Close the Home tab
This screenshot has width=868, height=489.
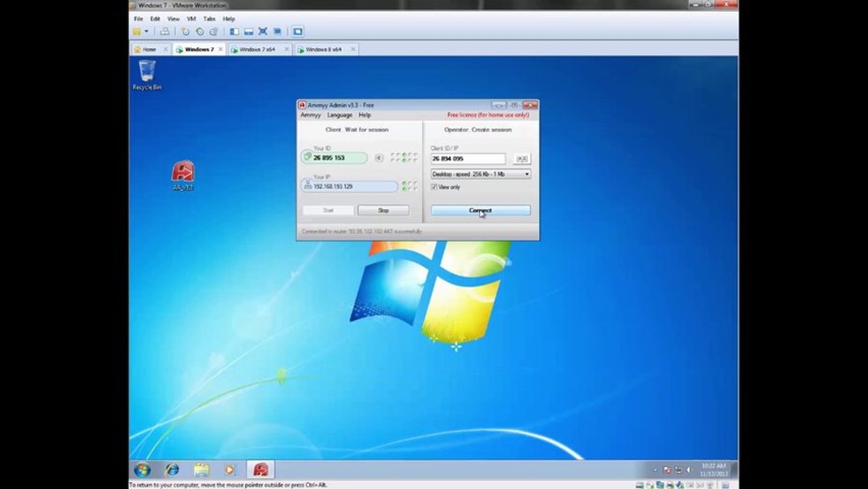(x=166, y=50)
